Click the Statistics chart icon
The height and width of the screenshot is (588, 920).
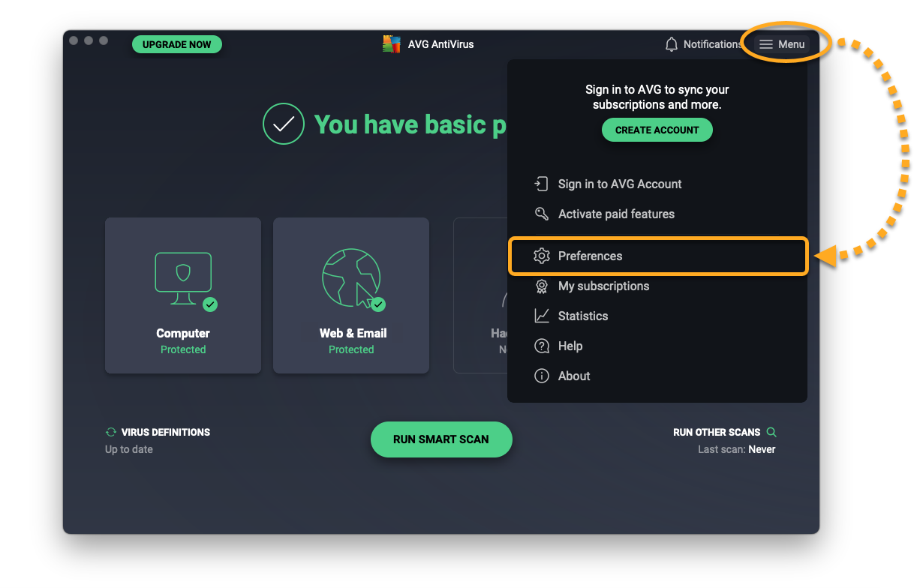[x=541, y=316]
